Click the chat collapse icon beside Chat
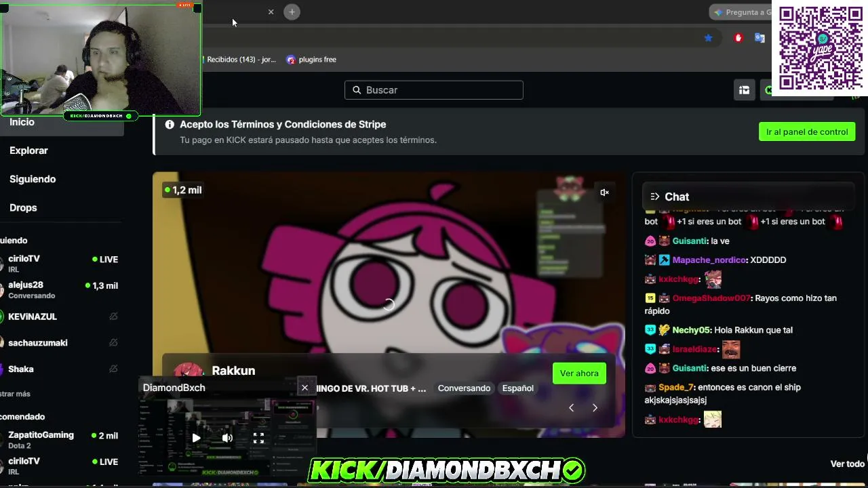Image resolution: width=868 pixels, height=488 pixels. point(654,197)
